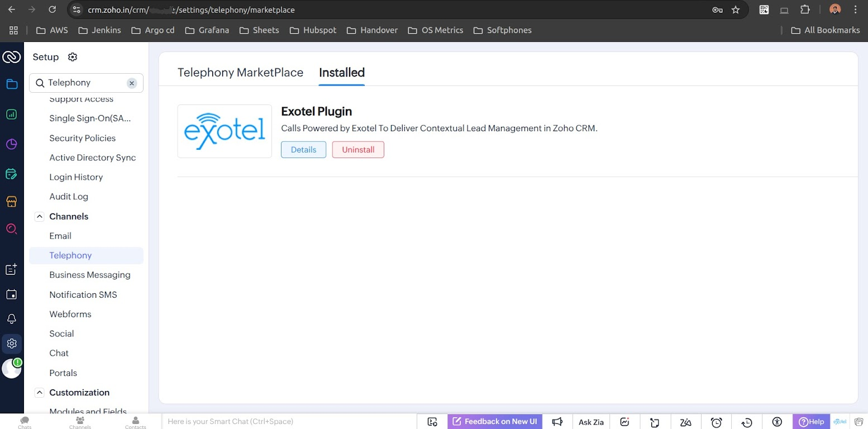
Task: Open the calendar icon in left rail
Action: click(12, 294)
